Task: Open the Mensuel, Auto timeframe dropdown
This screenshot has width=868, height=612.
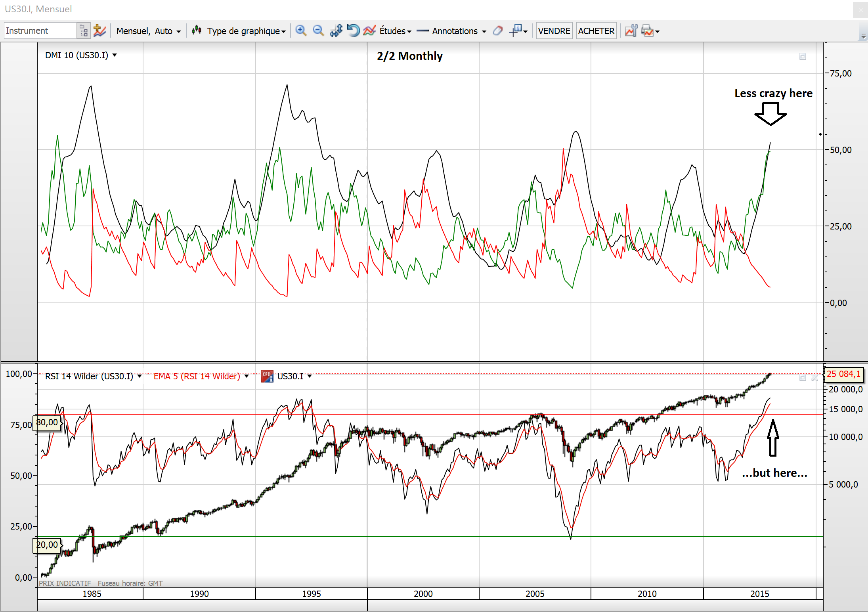Action: [148, 31]
